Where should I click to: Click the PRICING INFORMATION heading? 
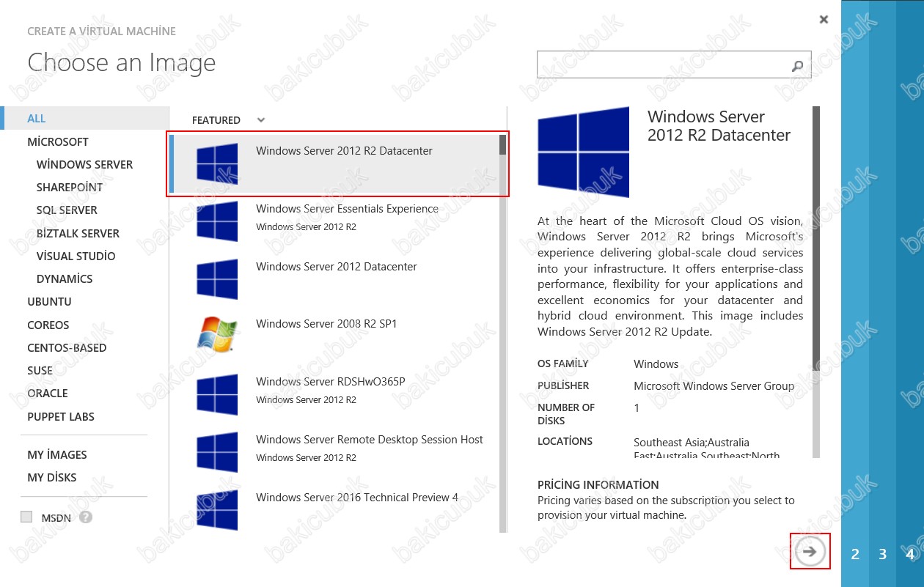(598, 484)
